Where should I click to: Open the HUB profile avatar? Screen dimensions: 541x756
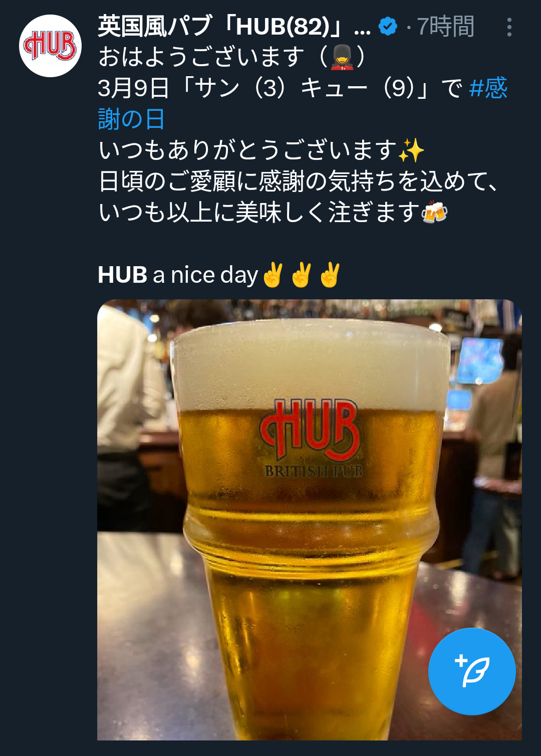[50, 46]
